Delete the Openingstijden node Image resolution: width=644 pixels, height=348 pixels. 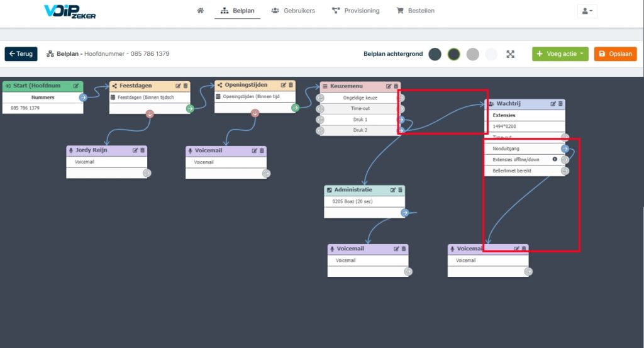click(x=291, y=85)
